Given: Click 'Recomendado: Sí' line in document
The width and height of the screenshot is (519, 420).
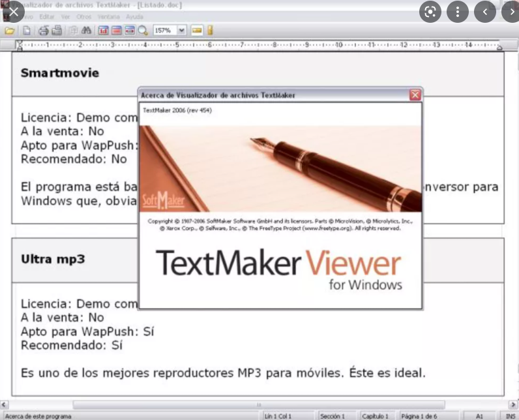Looking at the screenshot, I should 72,345.
